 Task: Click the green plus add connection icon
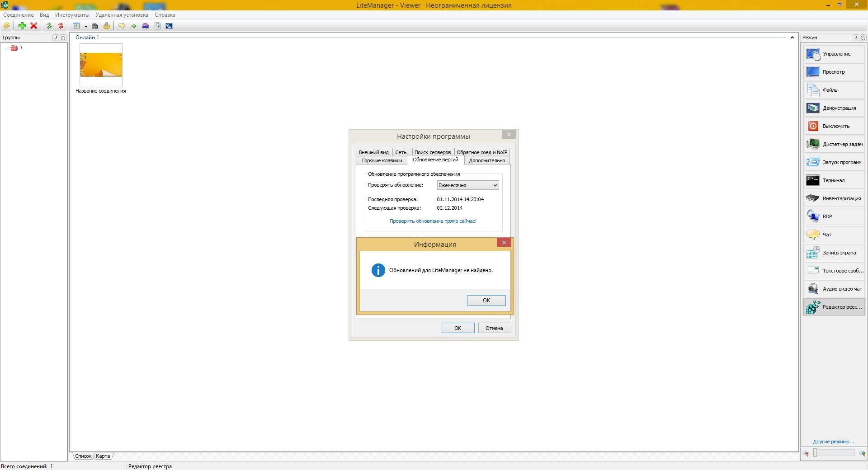pos(22,26)
